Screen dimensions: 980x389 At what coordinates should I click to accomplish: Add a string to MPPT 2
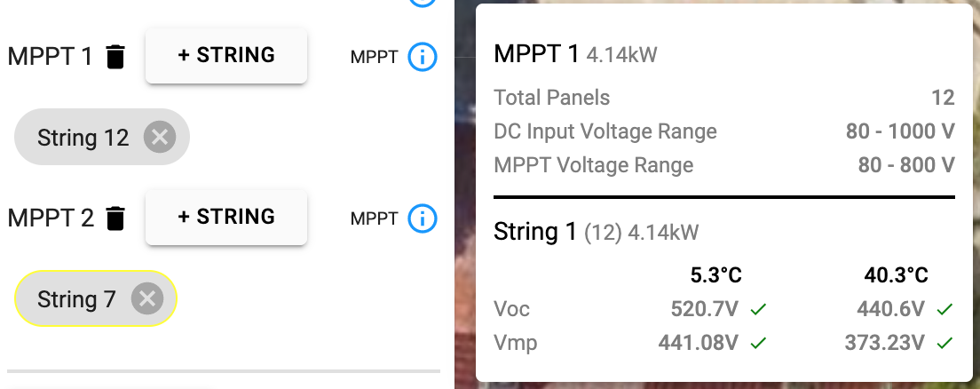pos(226,217)
